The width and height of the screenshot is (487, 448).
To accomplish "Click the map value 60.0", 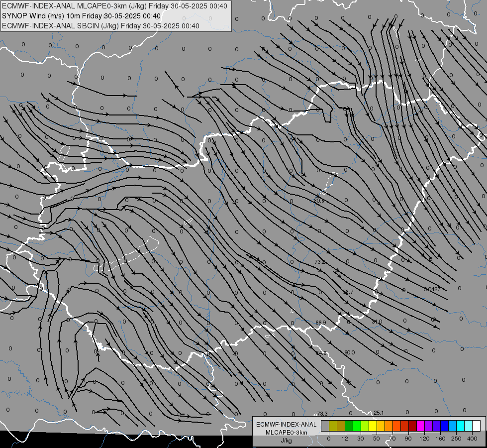I will tap(349, 352).
